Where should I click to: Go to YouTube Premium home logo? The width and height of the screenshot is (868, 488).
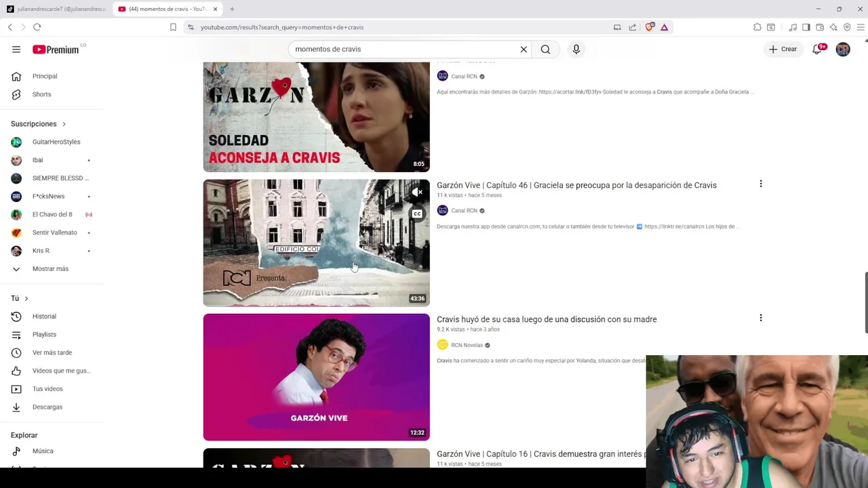click(x=56, y=49)
